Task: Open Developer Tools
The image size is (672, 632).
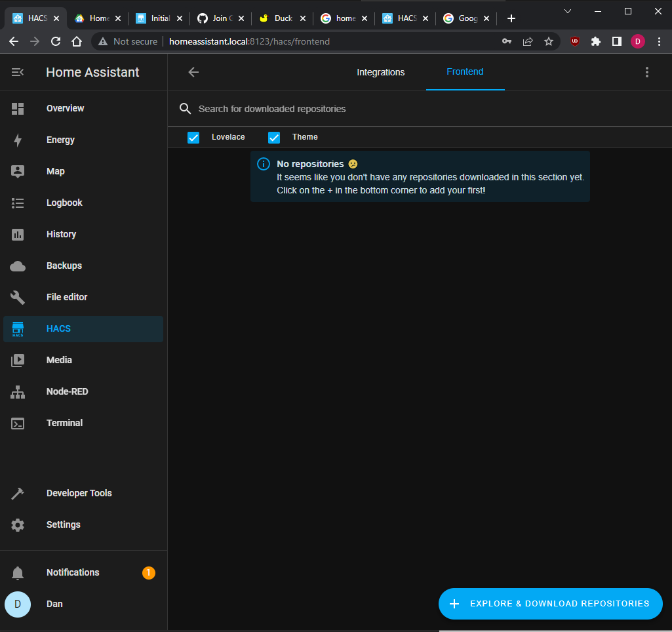Action: [x=83, y=494]
